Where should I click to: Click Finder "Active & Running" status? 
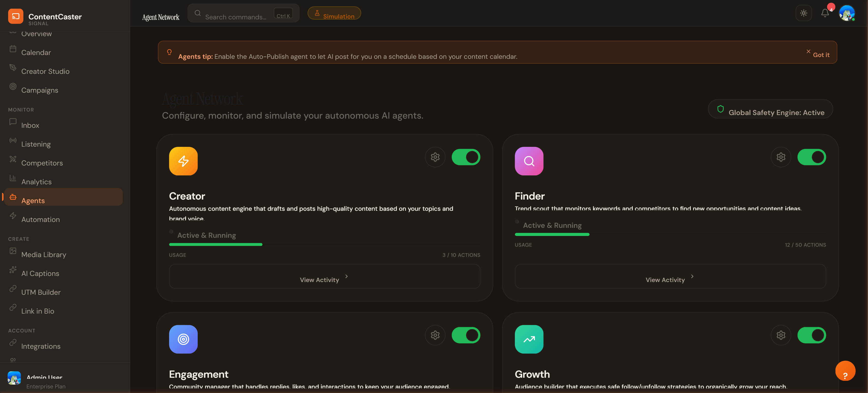[x=552, y=225]
